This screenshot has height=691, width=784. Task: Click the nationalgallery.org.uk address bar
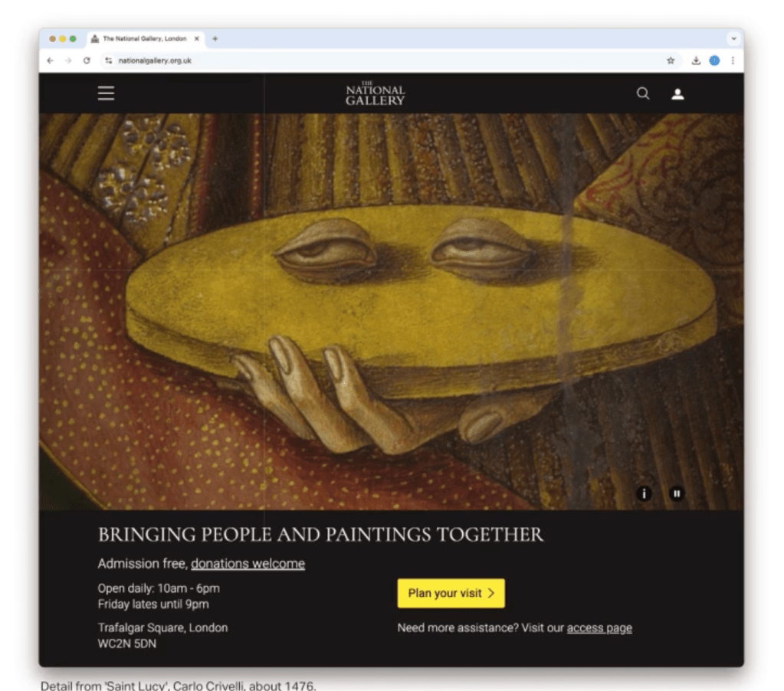tap(385, 61)
